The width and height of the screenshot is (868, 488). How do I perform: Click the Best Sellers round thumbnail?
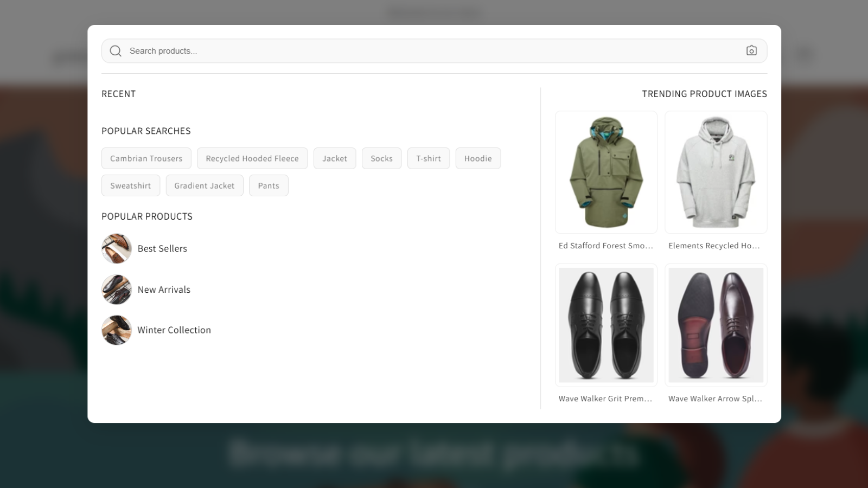tap(117, 248)
